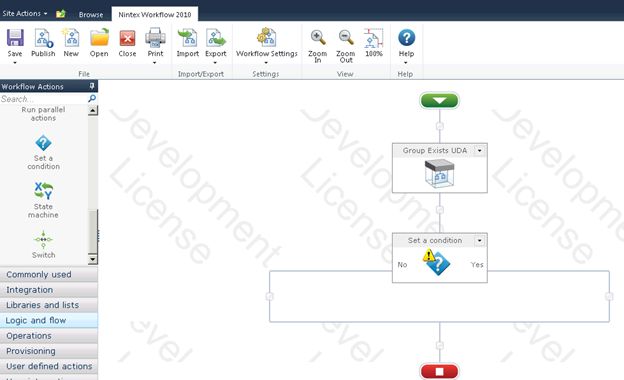
Task: Click the Open folder icon
Action: 99,38
